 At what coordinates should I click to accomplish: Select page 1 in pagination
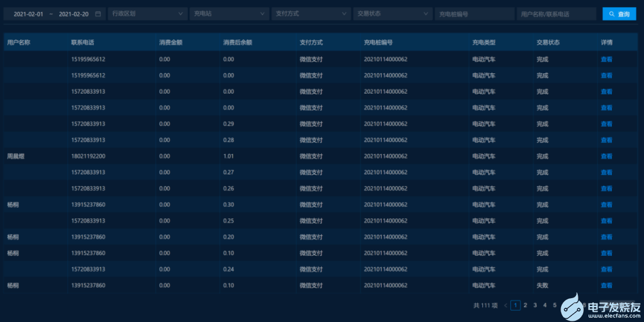pos(516,305)
